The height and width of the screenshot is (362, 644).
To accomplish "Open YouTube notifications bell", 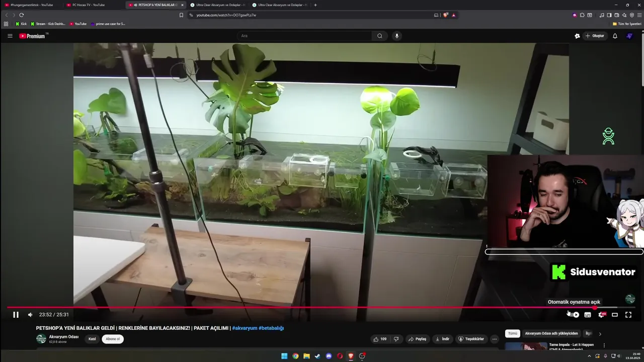I will (615, 36).
